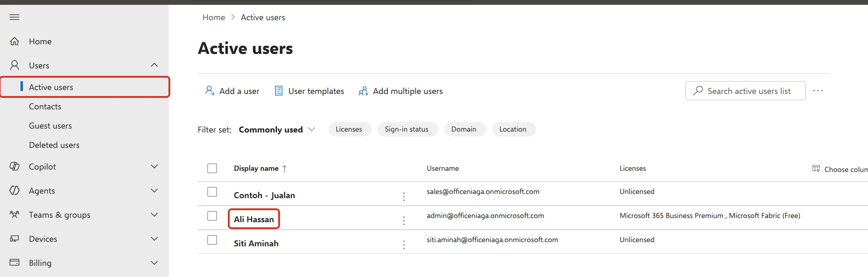The height and width of the screenshot is (277, 868).
Task: Click siti.aminah@officeniaga.onmicrosoft.com username
Action: click(492, 240)
